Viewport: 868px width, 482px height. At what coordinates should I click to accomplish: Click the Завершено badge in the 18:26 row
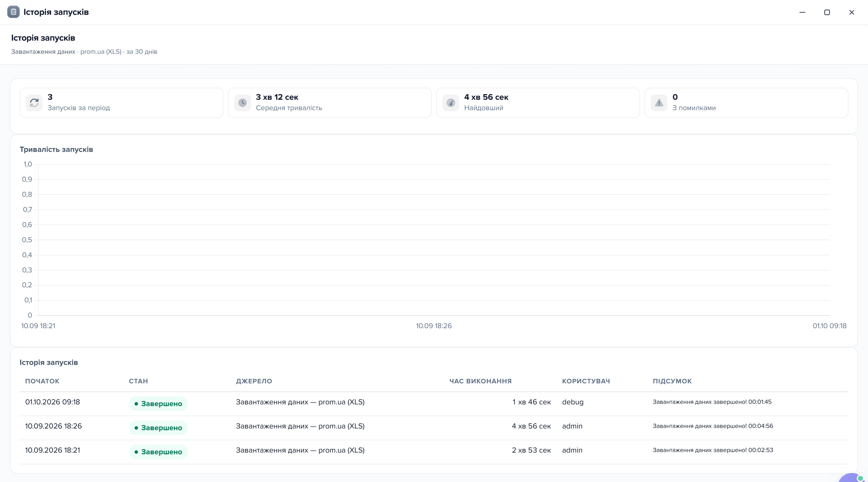pyautogui.click(x=158, y=428)
